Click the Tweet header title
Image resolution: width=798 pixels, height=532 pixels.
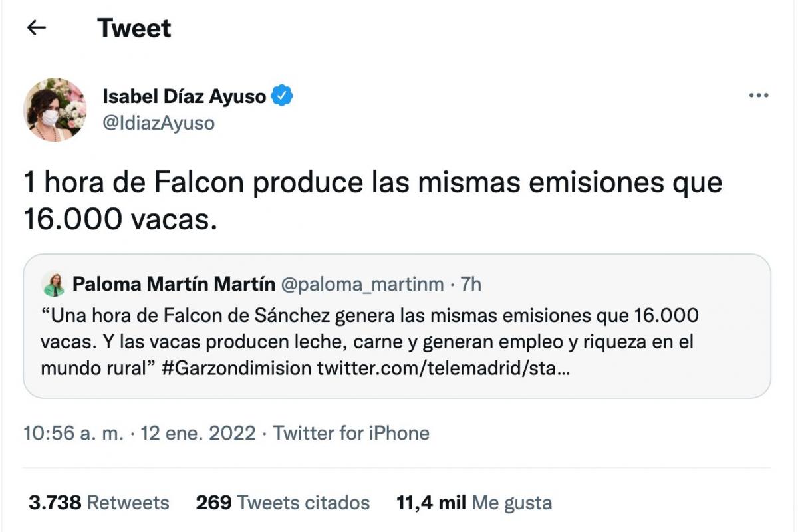(x=134, y=28)
